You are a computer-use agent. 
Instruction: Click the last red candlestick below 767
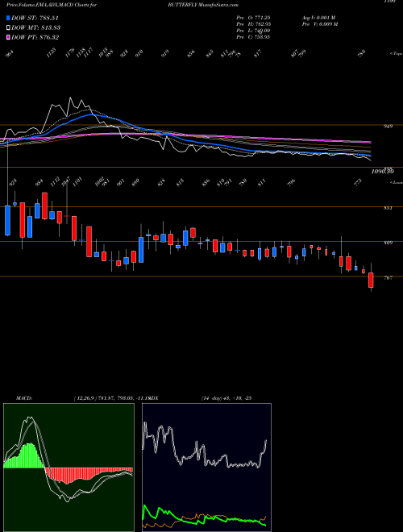pos(371,280)
